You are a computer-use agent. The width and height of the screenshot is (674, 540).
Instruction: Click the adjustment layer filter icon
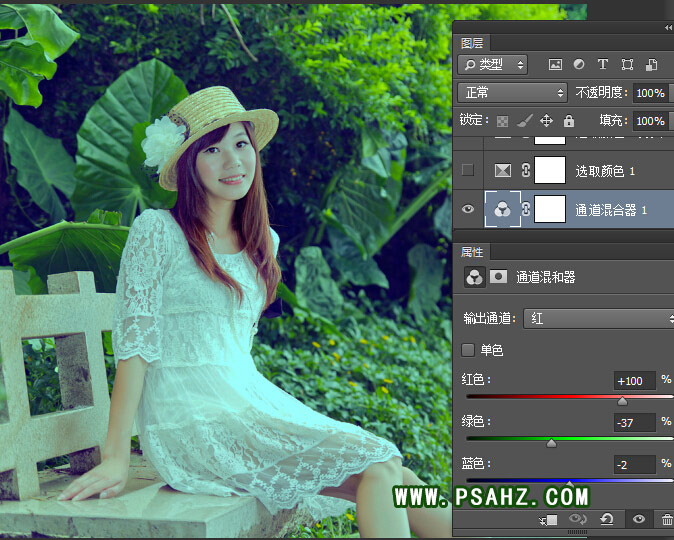pos(579,65)
